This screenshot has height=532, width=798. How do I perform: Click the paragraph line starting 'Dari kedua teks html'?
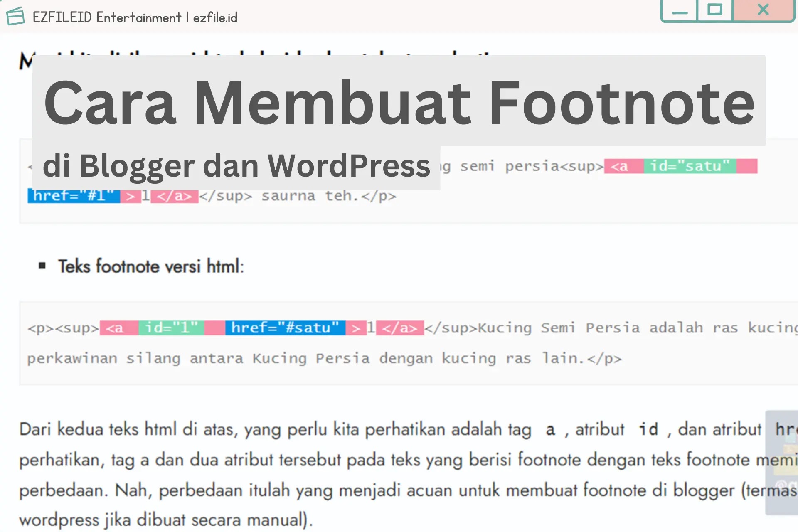coord(409,430)
